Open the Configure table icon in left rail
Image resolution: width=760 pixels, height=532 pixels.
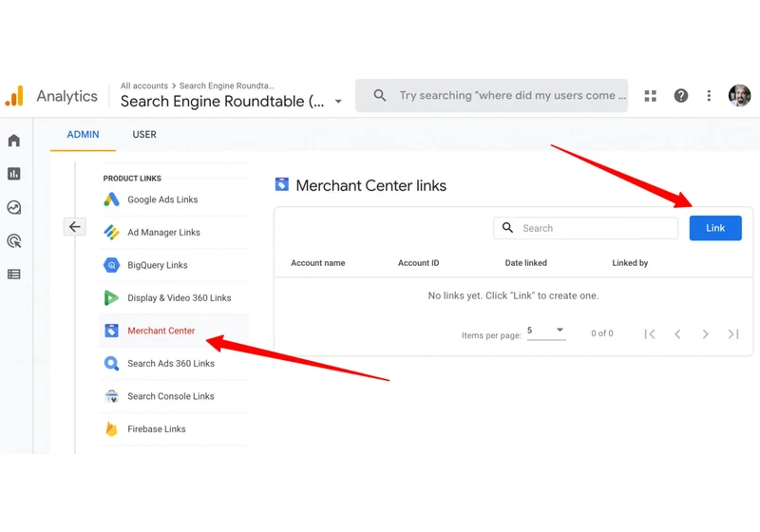point(14,275)
